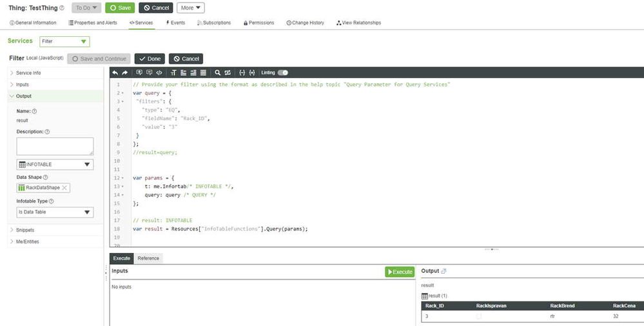The height and width of the screenshot is (326, 644).
Task: Open the More dropdown menu
Action: tap(191, 8)
